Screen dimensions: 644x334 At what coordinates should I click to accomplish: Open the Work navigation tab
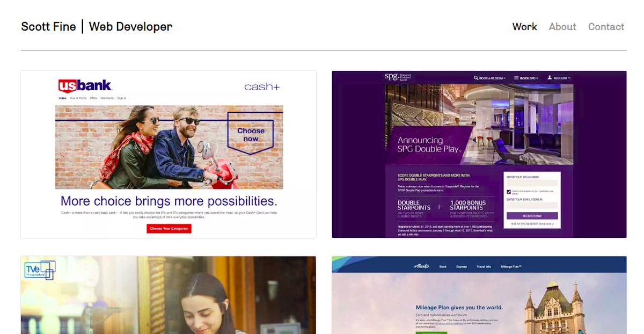click(x=524, y=27)
